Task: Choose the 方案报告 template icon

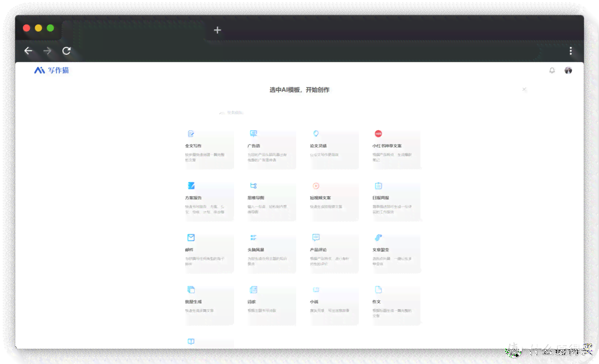Action: click(191, 186)
